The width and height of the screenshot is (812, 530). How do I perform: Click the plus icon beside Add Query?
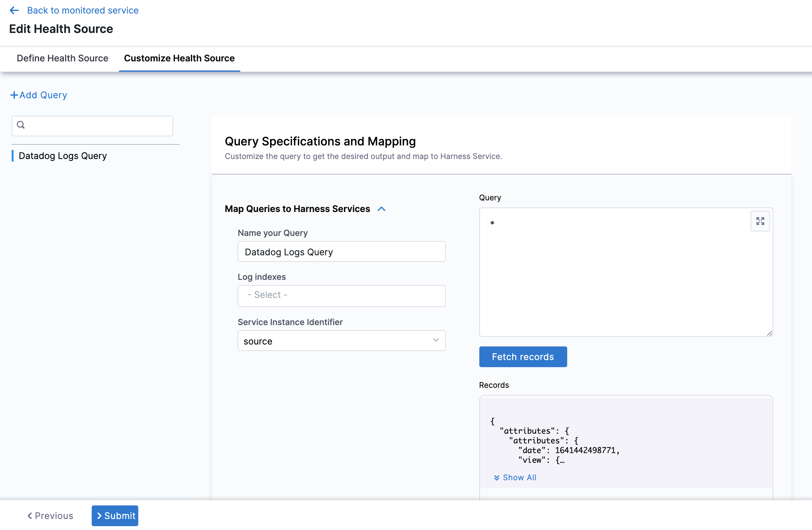coord(14,95)
